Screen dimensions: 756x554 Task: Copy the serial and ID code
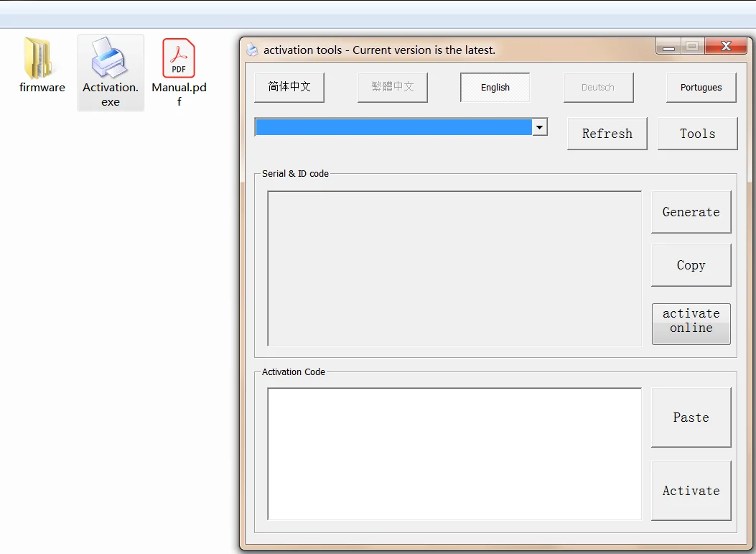pyautogui.click(x=691, y=265)
